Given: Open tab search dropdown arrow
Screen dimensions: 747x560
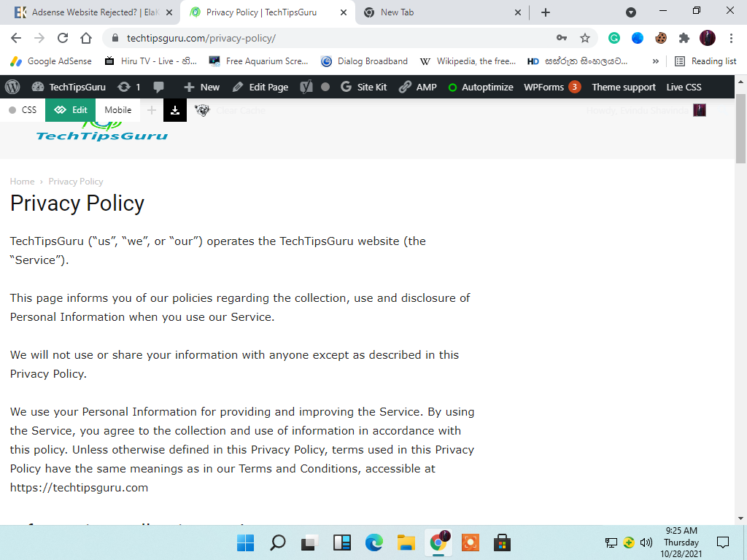Looking at the screenshot, I should point(631,12).
